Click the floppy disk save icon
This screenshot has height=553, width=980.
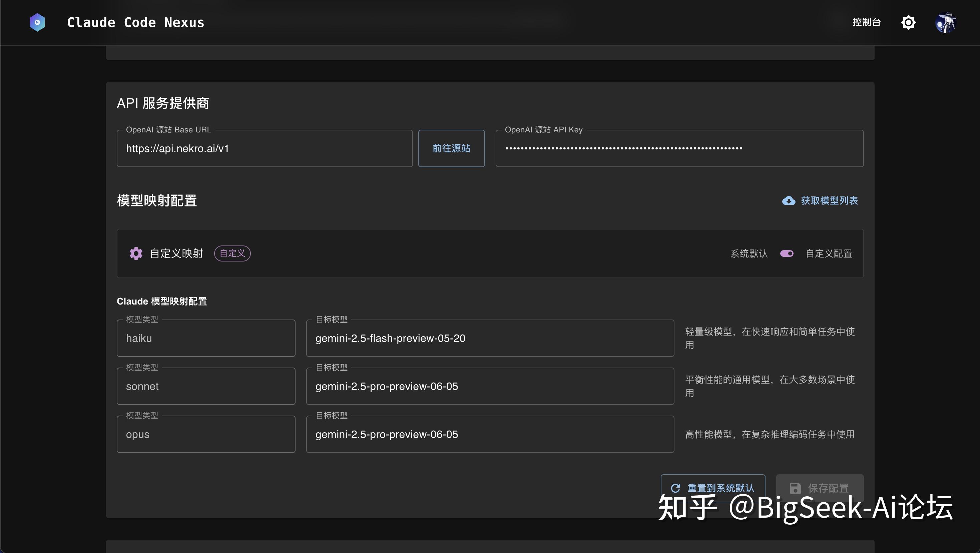(x=795, y=488)
